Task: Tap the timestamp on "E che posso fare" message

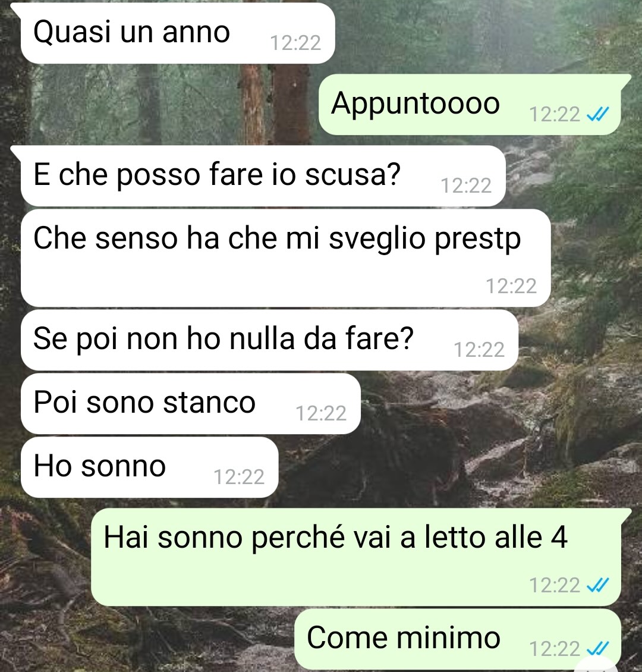Action: tap(466, 186)
